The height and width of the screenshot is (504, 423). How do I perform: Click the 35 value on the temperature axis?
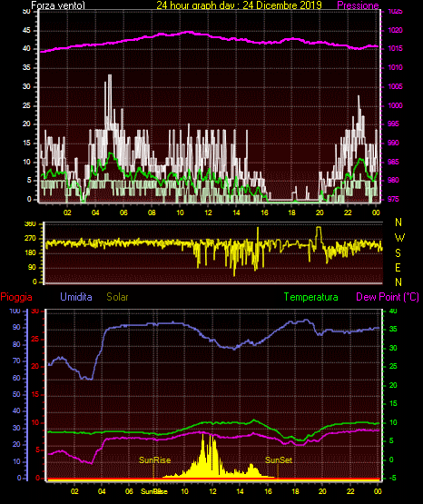click(393, 329)
